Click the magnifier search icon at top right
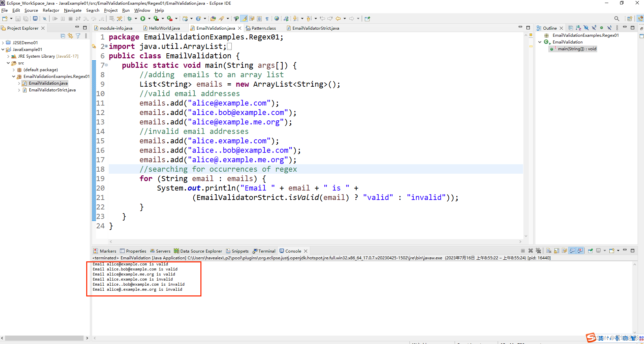The image size is (644, 344). point(617,19)
